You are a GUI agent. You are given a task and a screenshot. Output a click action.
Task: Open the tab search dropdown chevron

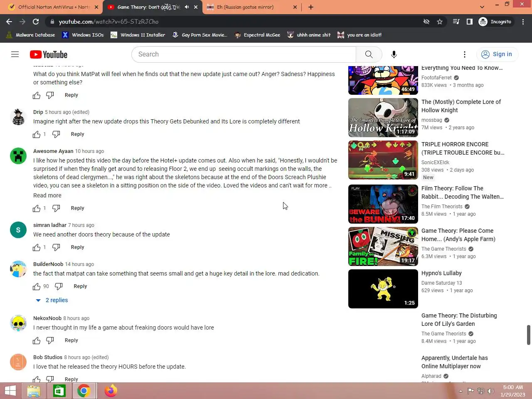tap(482, 7)
